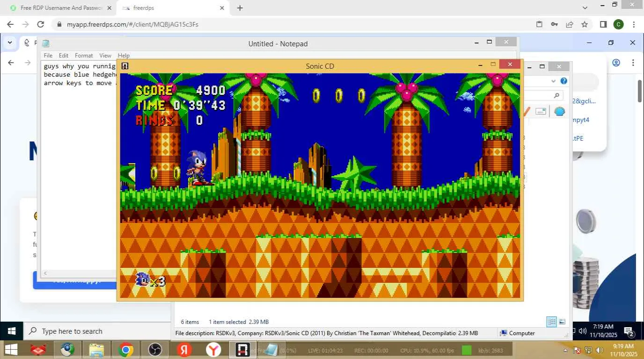Close the Sonic CD game window
This screenshot has height=359, width=644.
coord(510,65)
